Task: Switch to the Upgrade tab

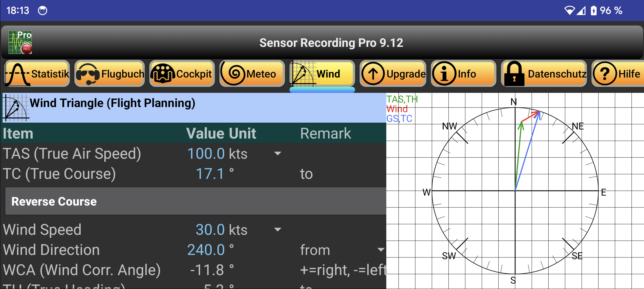Action: click(393, 74)
